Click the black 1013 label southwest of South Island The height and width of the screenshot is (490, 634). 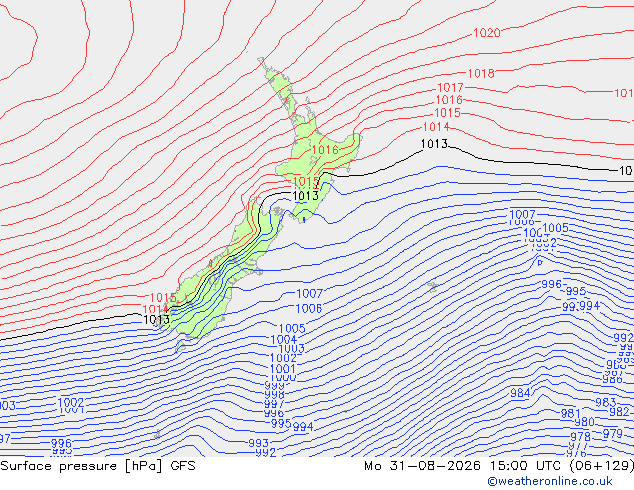(x=156, y=320)
